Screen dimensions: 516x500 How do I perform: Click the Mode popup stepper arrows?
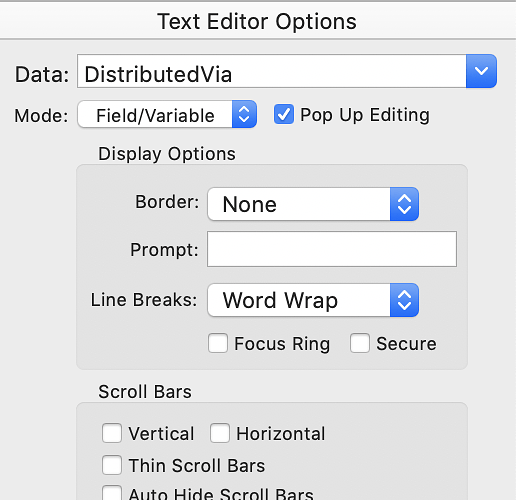pos(244,114)
